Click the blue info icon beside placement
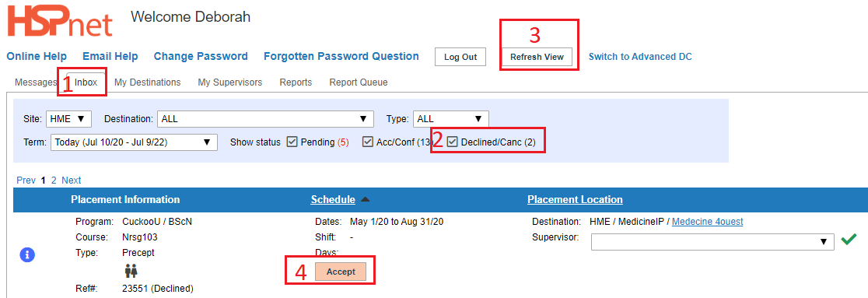 [x=27, y=254]
